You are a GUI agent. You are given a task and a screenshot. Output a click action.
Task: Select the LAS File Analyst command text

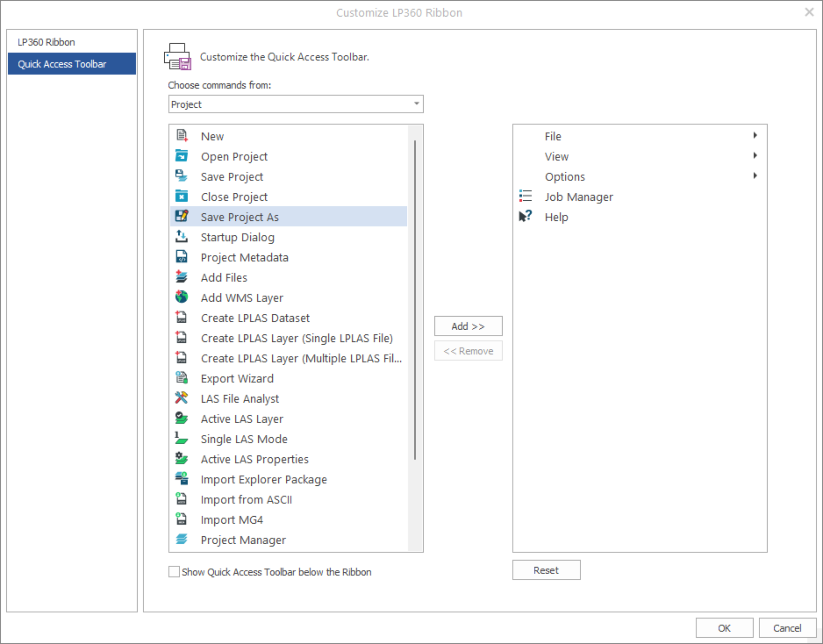[x=240, y=399]
